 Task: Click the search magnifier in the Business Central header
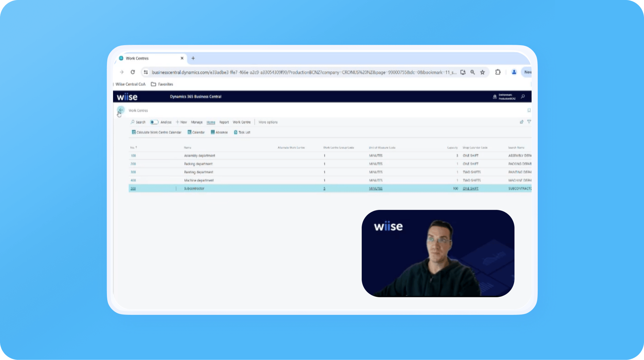[523, 97]
